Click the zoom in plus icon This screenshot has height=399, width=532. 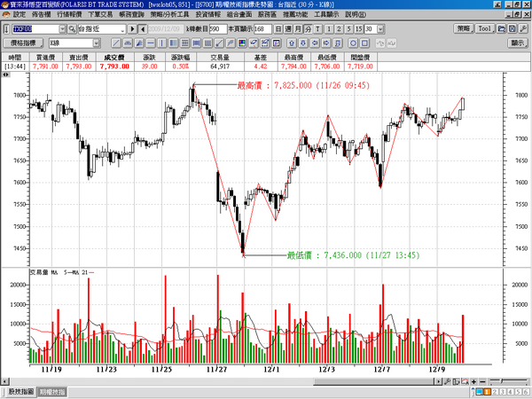click(473, 381)
